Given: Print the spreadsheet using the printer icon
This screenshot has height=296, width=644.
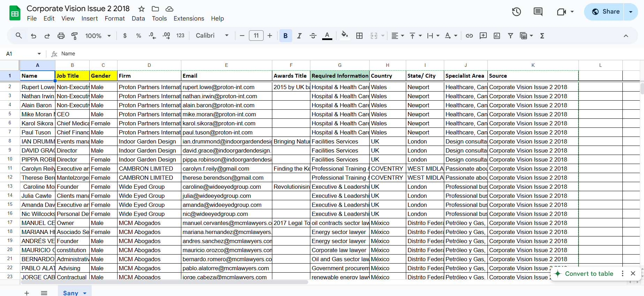Looking at the screenshot, I should tap(61, 36).
